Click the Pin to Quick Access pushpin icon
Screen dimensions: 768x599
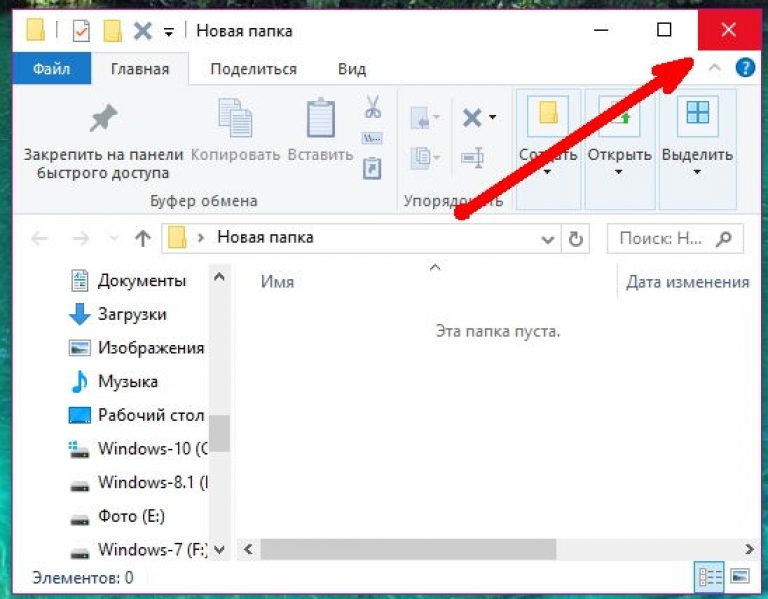coord(103,119)
